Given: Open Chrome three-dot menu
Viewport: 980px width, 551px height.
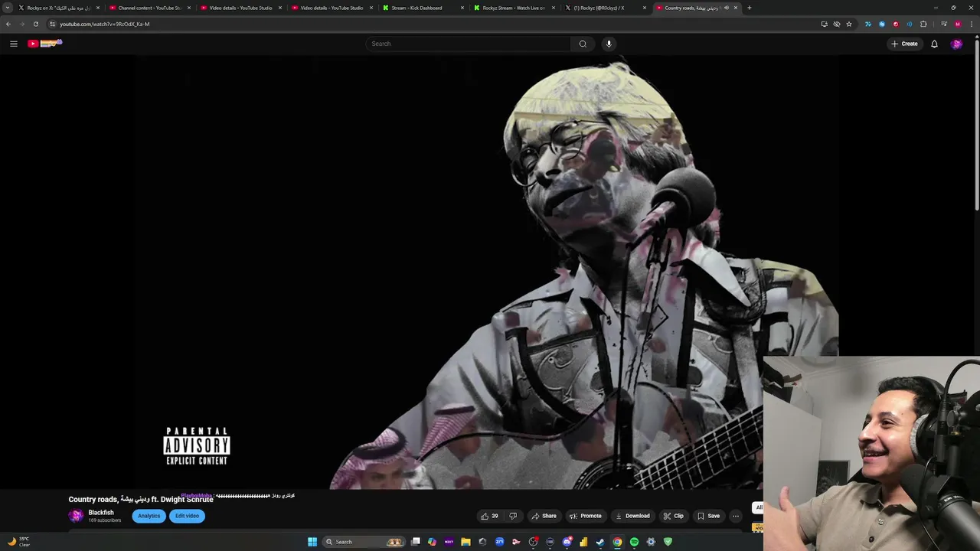Looking at the screenshot, I should coord(971,24).
